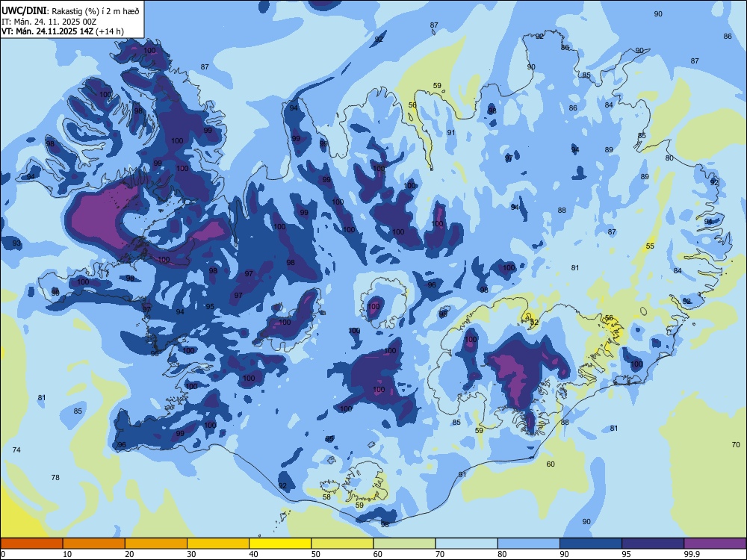Click the 10–20 orange legend swatch

[x=94, y=544]
